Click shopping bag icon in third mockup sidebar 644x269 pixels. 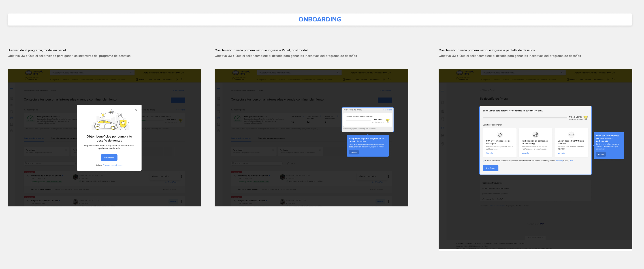443,128
